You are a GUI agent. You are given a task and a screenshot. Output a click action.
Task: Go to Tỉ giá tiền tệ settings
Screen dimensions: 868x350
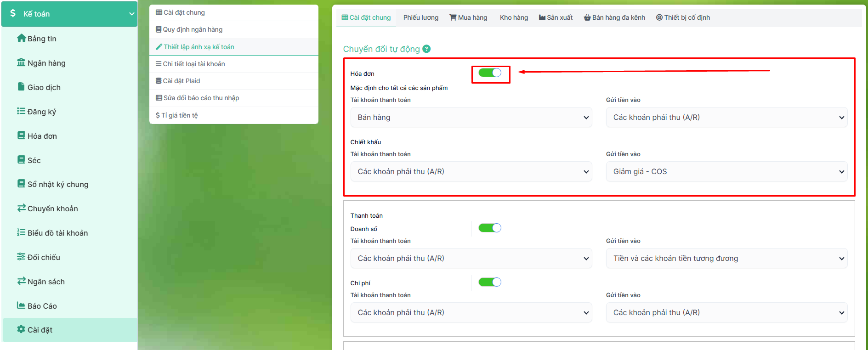coord(179,115)
